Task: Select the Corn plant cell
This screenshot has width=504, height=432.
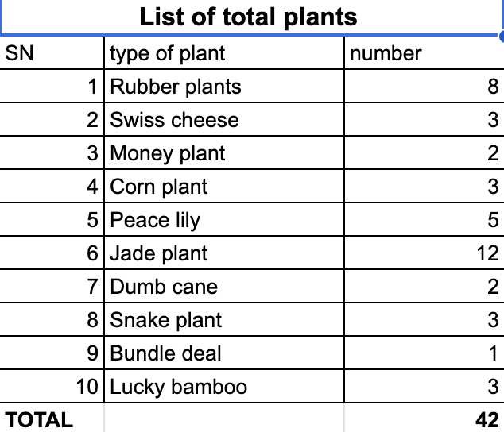Action: [224, 187]
